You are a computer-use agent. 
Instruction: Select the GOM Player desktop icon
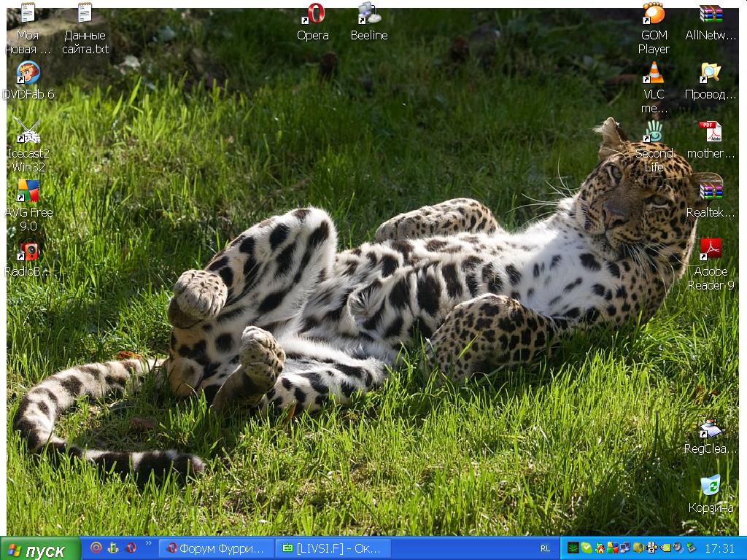(654, 15)
